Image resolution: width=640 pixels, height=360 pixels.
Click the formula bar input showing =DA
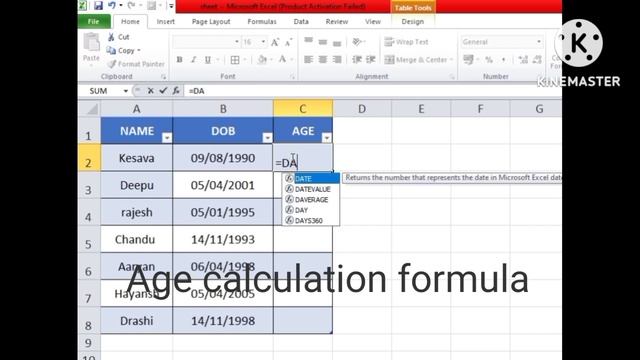tap(372, 91)
